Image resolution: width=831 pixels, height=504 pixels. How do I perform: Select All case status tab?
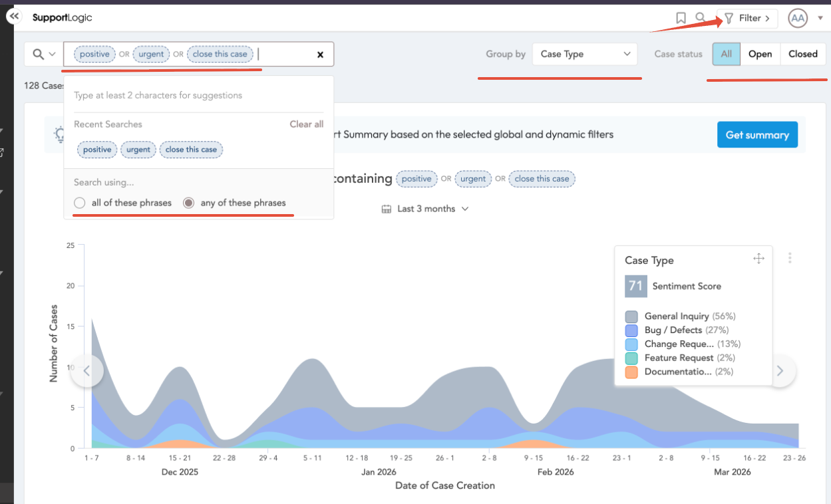(x=727, y=54)
